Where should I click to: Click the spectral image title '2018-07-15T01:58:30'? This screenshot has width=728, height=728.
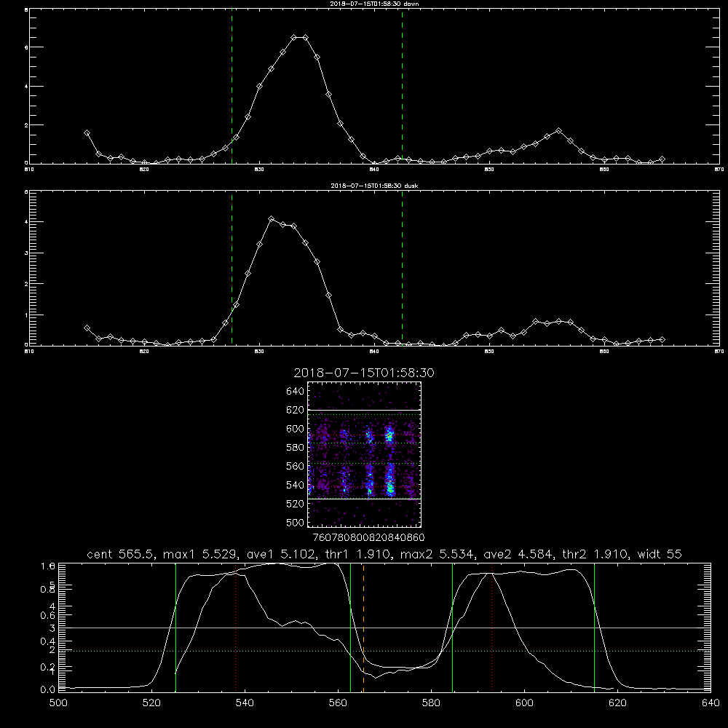pos(364,373)
